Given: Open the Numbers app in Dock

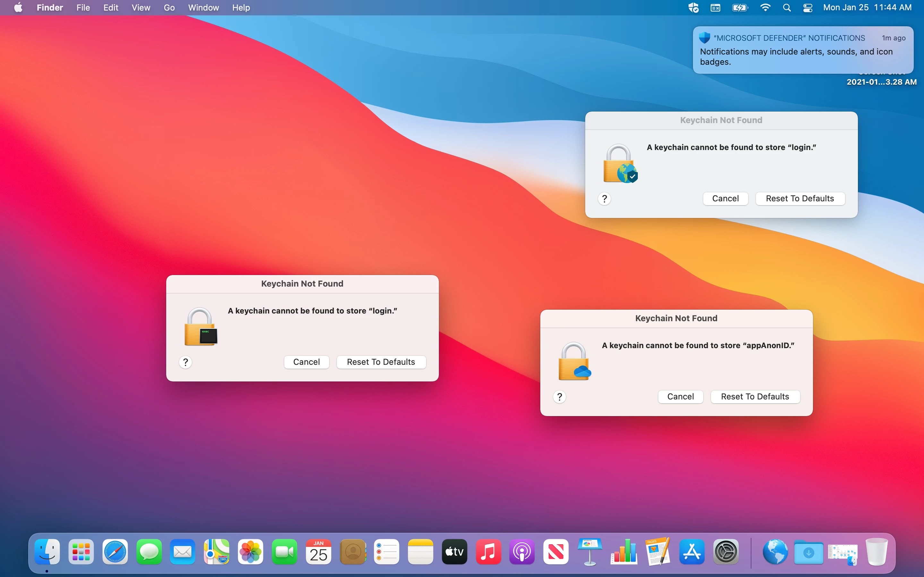Looking at the screenshot, I should 623,552.
